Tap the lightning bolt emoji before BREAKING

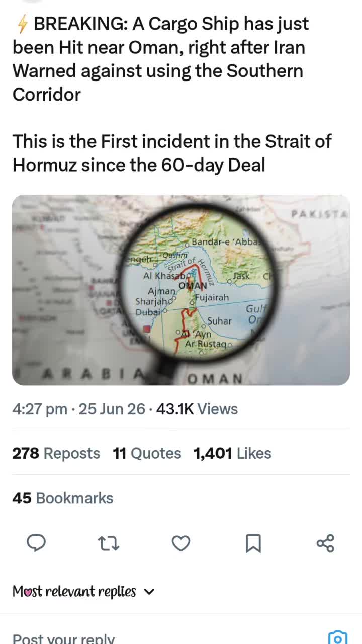pyautogui.click(x=23, y=24)
